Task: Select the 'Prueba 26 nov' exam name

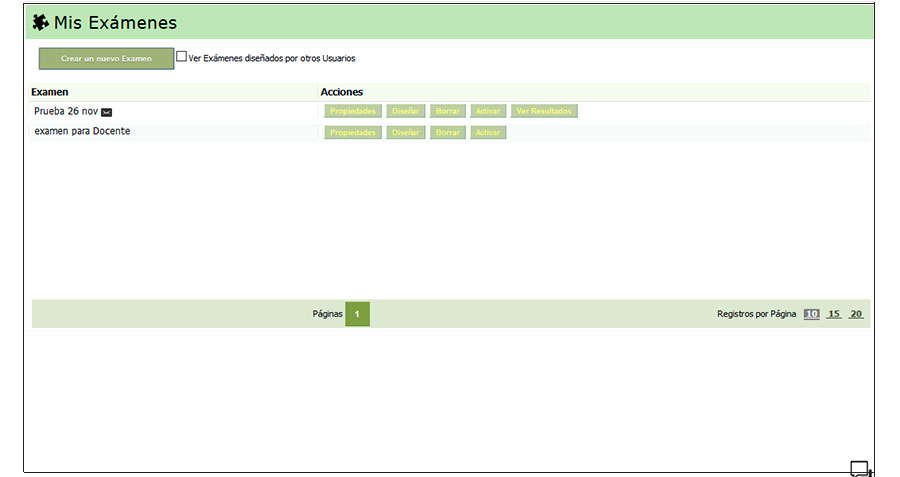Action: (66, 111)
